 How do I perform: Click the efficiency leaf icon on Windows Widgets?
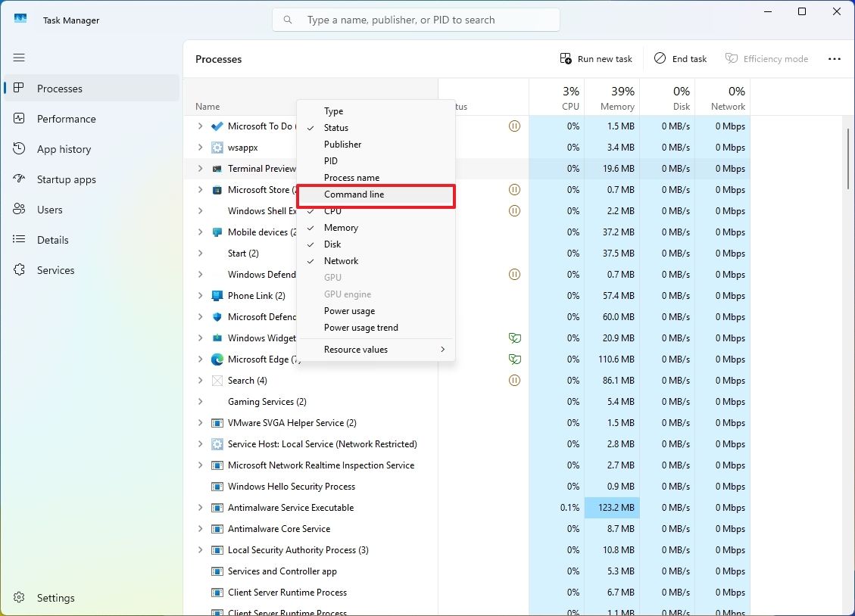[x=515, y=338]
